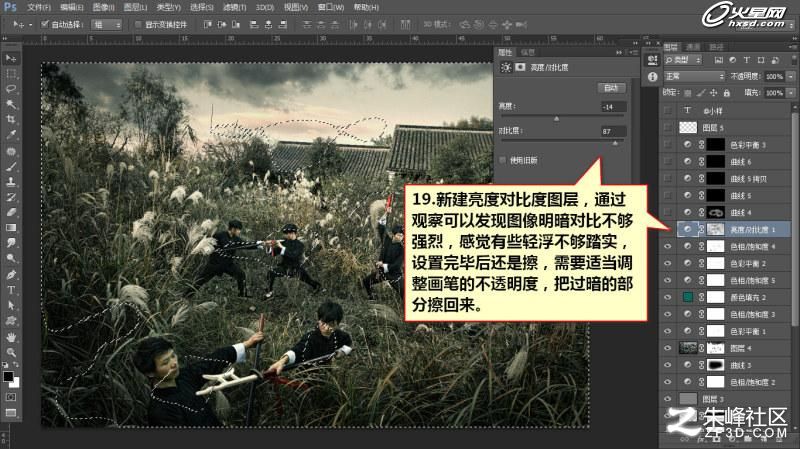The image size is (800, 449).
Task: Click the filter for type layers icon
Action: pyautogui.click(x=746, y=60)
